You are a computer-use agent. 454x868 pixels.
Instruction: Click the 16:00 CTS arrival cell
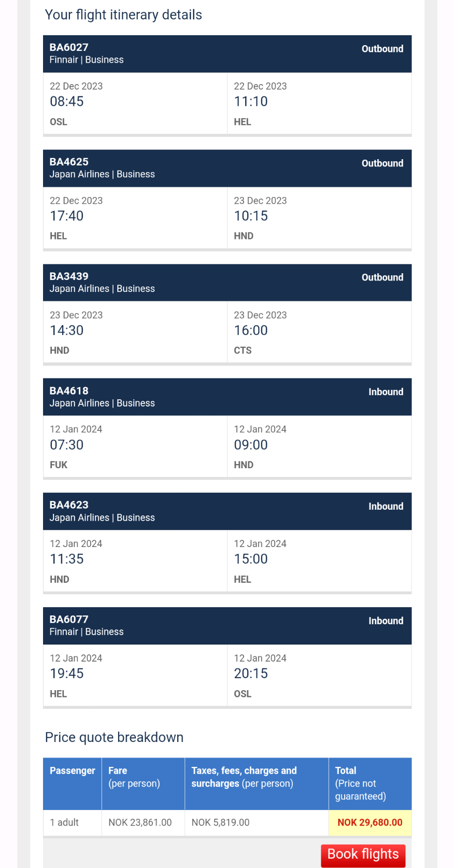pyautogui.click(x=319, y=332)
